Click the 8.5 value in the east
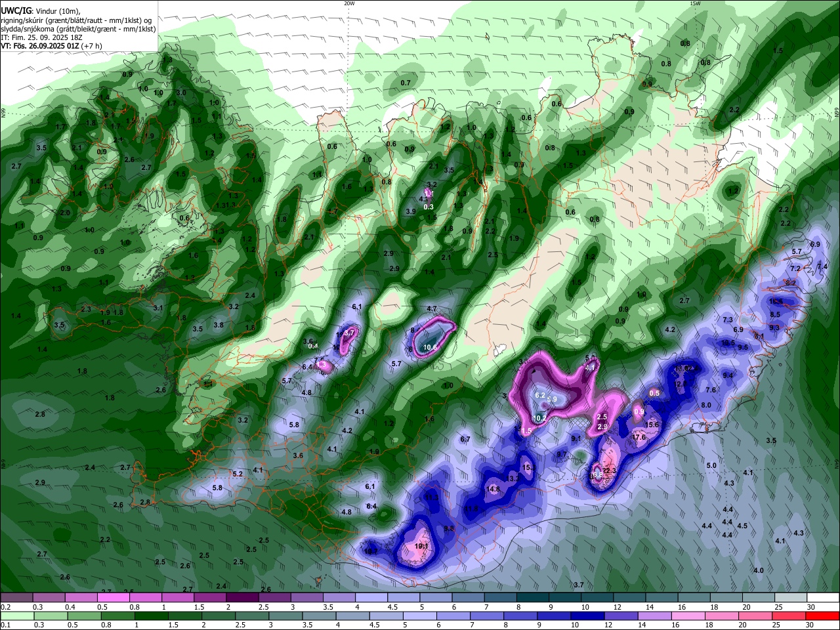Viewport: 840px width, 630px height. coord(775,314)
